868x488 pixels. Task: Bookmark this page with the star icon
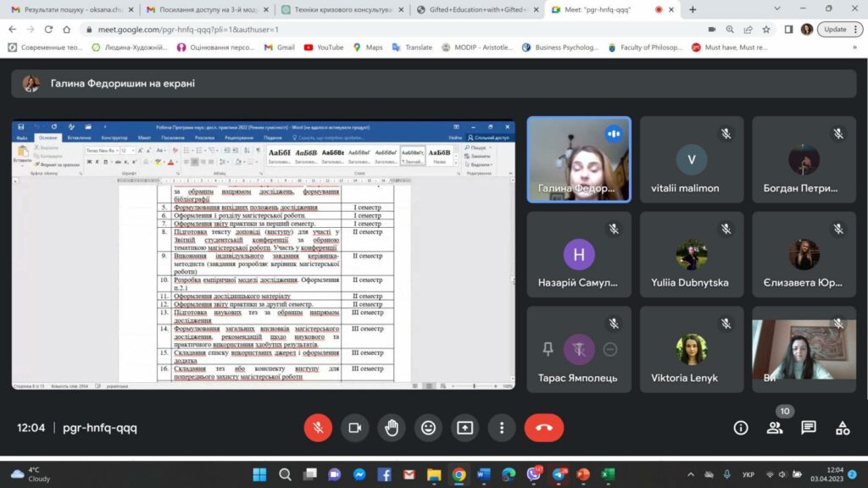pyautogui.click(x=765, y=29)
